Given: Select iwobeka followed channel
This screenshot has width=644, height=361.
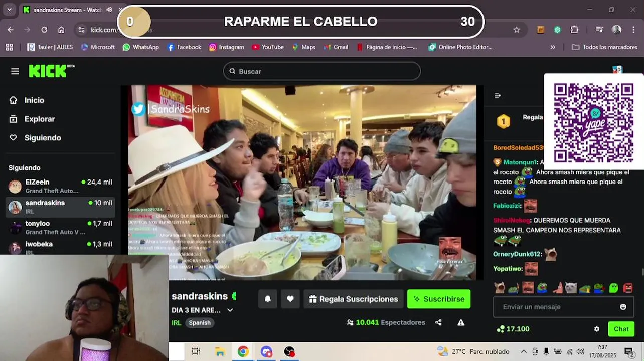Looking at the screenshot, I should (60, 247).
